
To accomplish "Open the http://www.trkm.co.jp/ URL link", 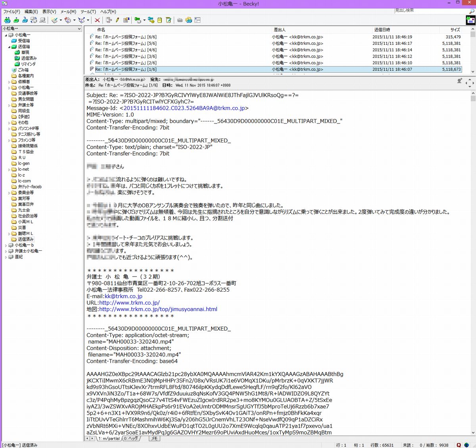I will (129, 303).
